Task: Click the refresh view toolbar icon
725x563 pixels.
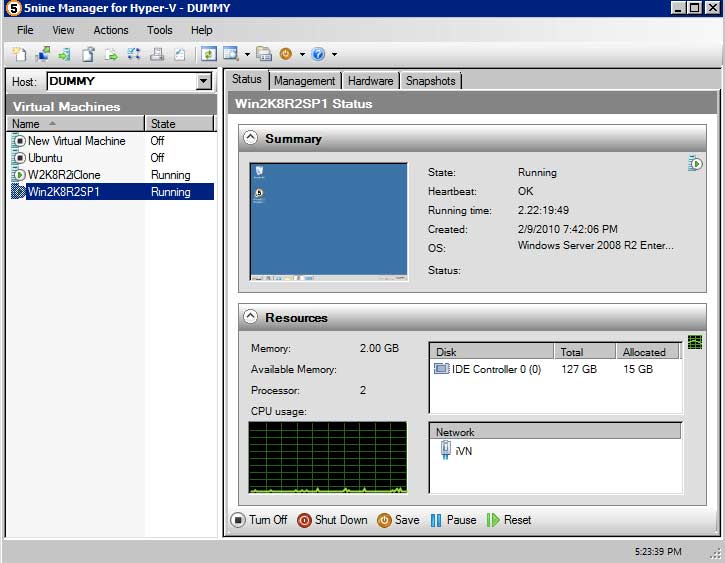Action: click(209, 54)
